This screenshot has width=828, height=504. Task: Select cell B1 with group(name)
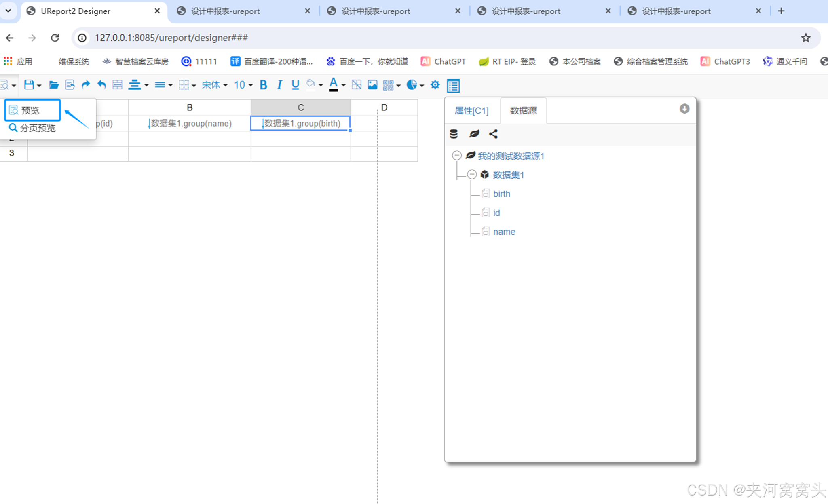pyautogui.click(x=190, y=124)
